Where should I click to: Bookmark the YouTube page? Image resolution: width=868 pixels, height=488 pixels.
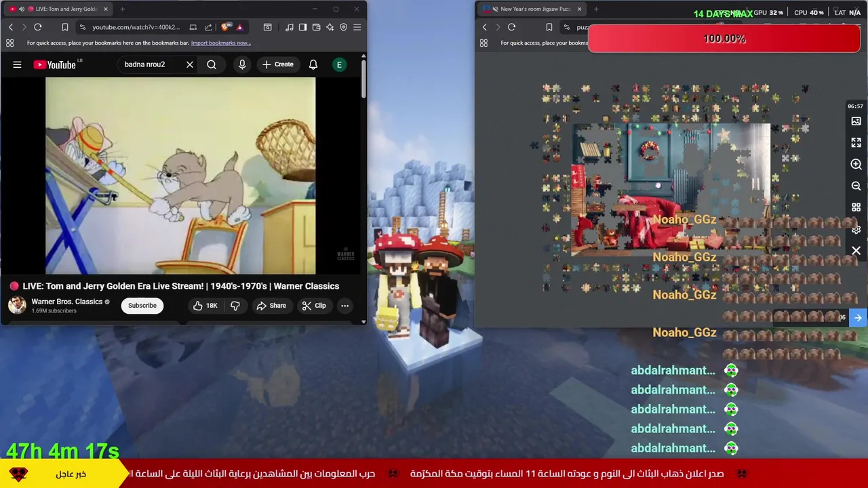pyautogui.click(x=64, y=27)
